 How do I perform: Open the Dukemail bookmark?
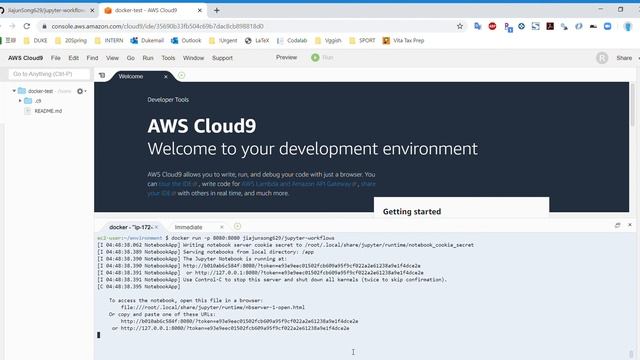(x=147, y=40)
